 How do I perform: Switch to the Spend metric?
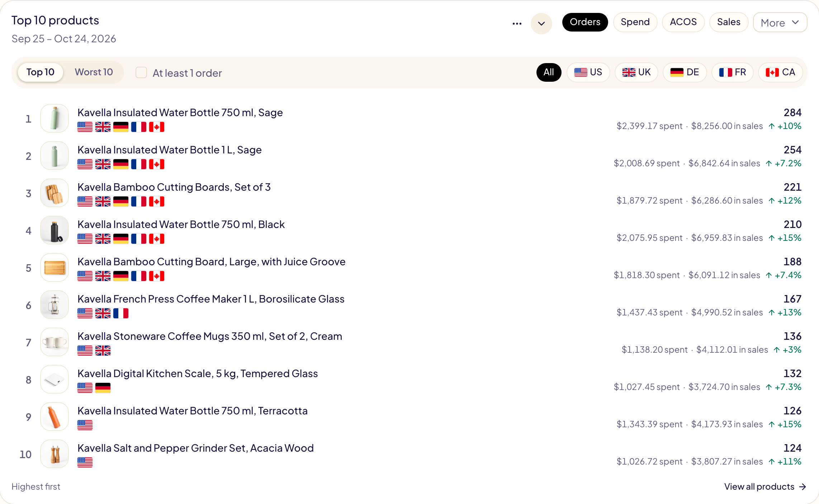(x=635, y=22)
